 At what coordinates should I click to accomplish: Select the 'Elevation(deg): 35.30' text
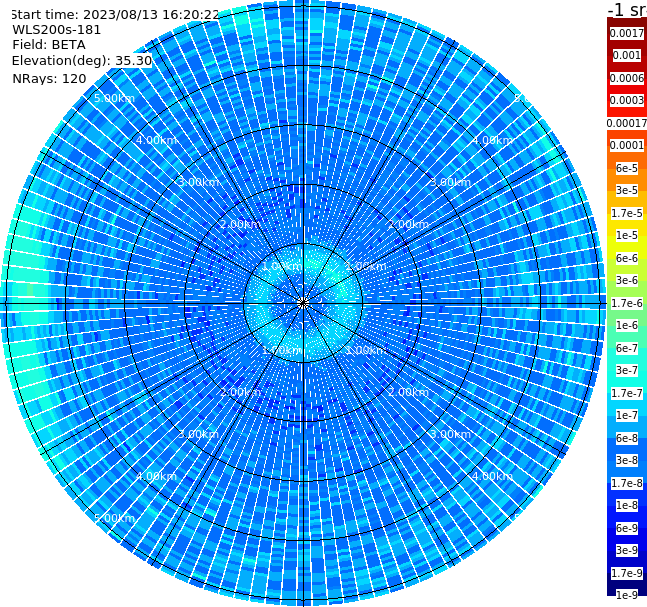coord(82,61)
